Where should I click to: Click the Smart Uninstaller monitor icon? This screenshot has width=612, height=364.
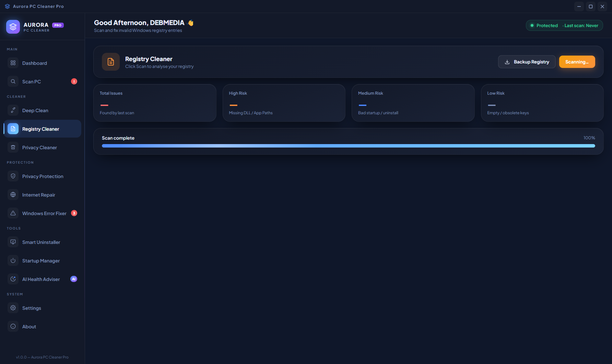tap(13, 242)
